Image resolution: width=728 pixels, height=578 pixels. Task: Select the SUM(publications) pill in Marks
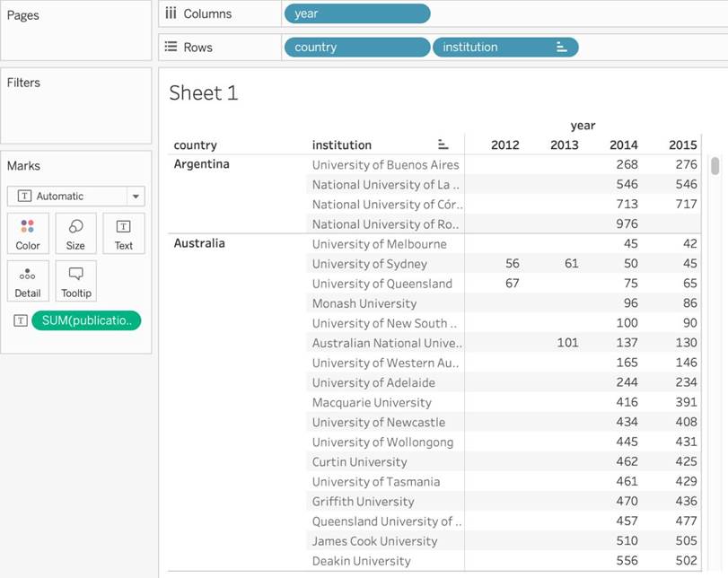pos(86,321)
